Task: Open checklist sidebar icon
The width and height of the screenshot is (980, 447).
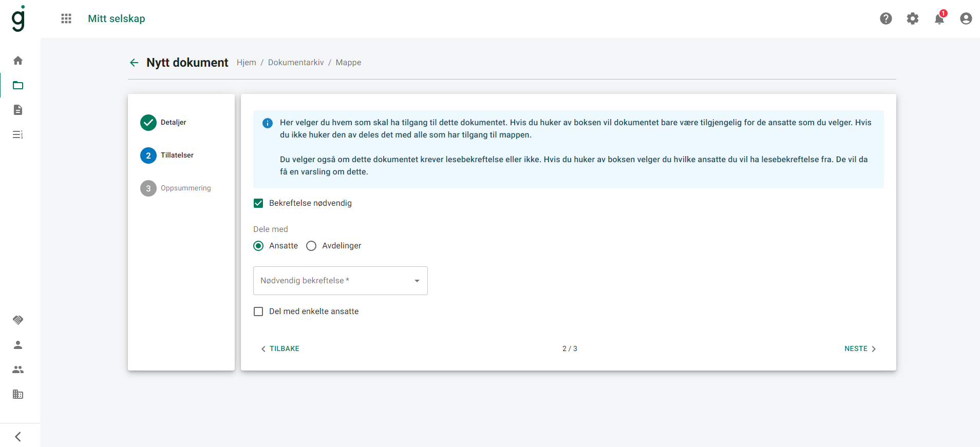Action: (x=18, y=134)
